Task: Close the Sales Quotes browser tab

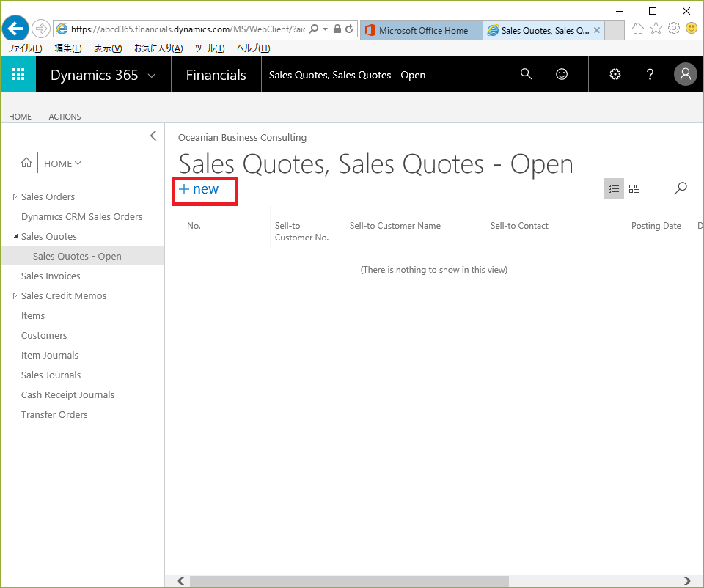Action: pos(597,30)
